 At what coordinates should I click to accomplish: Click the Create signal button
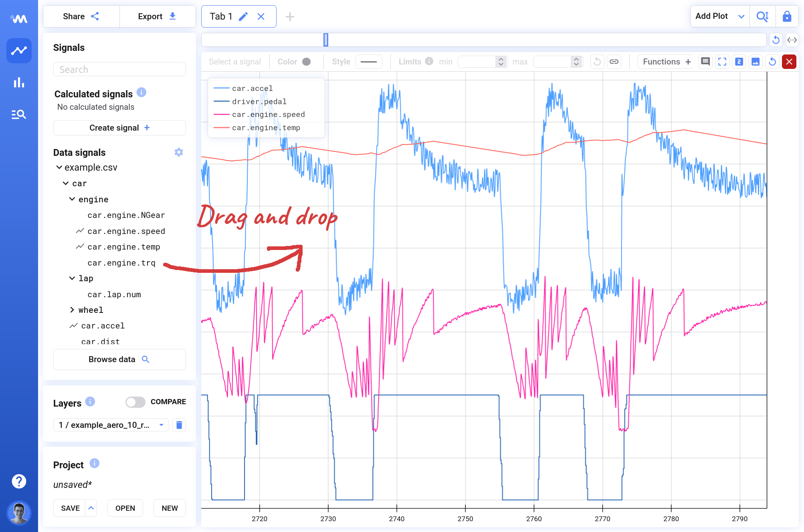tap(119, 128)
